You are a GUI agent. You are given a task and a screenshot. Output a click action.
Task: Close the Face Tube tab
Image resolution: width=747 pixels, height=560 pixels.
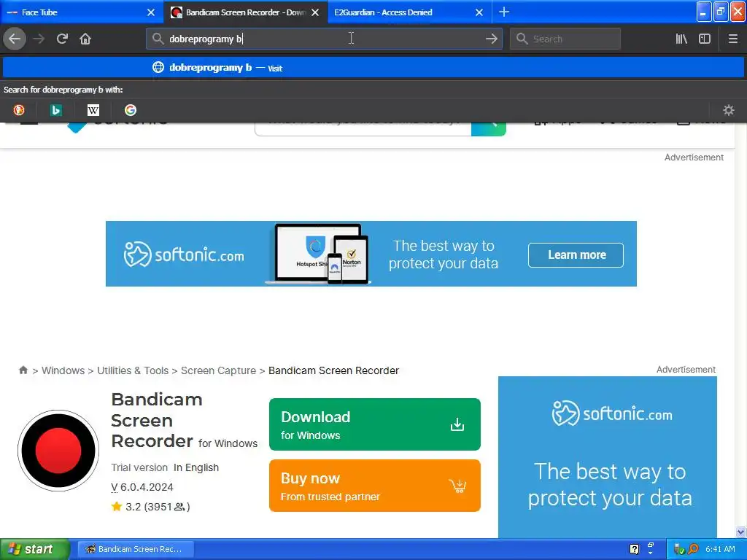click(x=150, y=12)
